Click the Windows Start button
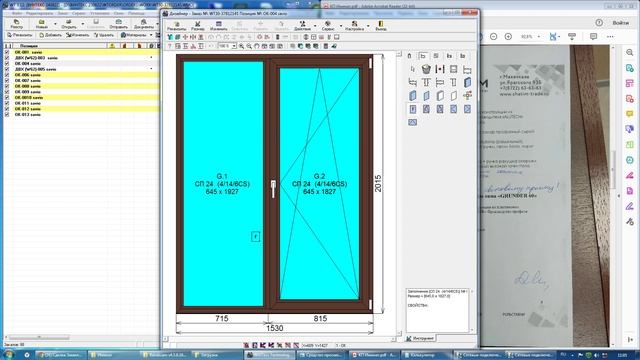Screen dimensions: 640x360 9,355
